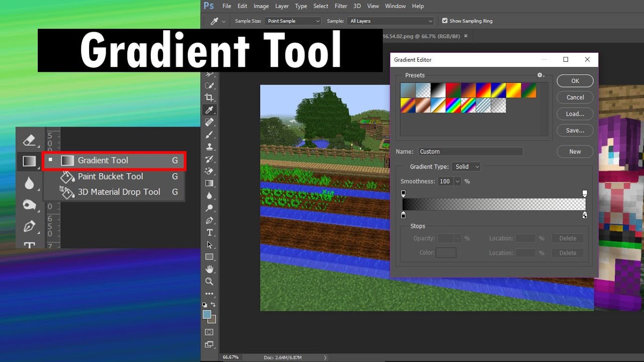Choose Paint Bucket Tool from the flyout
The width and height of the screenshot is (644, 362).
[114, 176]
